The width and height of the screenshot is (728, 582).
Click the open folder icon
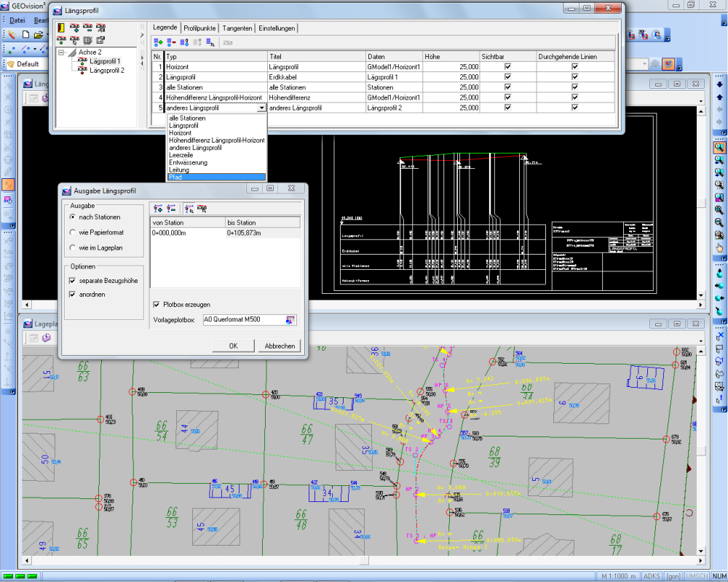[39, 35]
